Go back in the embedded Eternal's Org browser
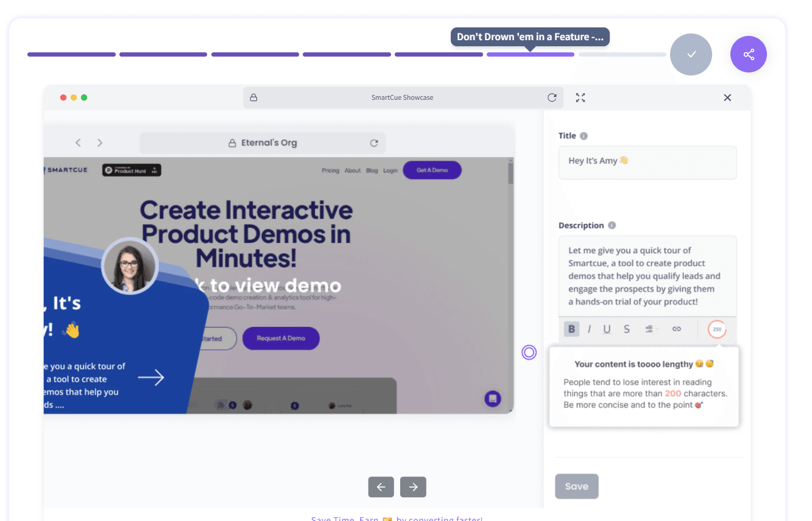 (78, 142)
